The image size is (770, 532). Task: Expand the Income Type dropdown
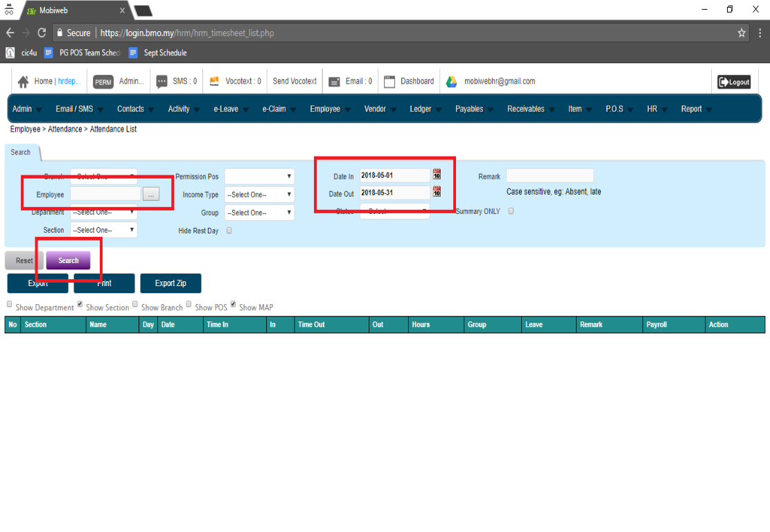pyautogui.click(x=259, y=195)
